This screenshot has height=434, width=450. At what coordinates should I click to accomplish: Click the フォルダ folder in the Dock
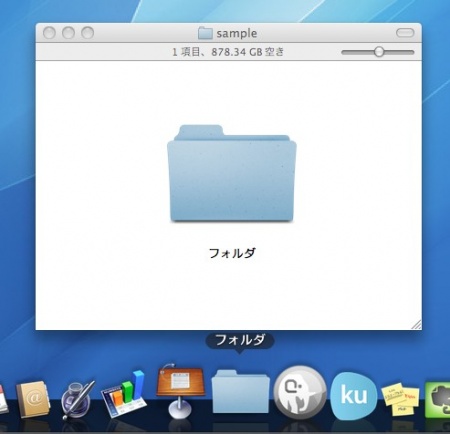240,391
